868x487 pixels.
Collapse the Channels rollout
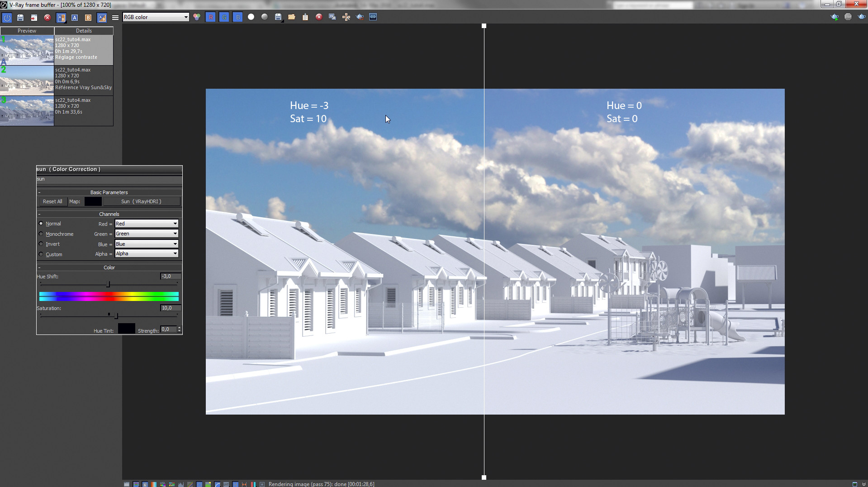[109, 214]
